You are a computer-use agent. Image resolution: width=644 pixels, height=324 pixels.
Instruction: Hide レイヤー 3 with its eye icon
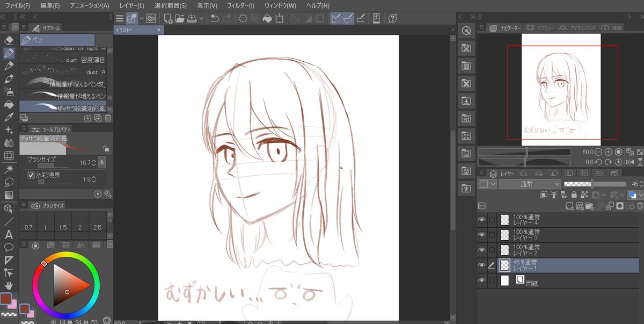(481, 235)
